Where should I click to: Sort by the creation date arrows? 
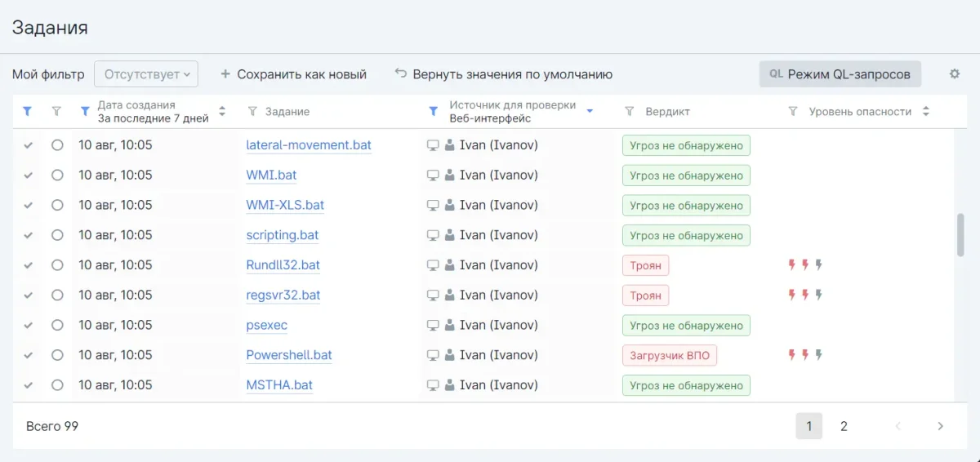click(222, 111)
